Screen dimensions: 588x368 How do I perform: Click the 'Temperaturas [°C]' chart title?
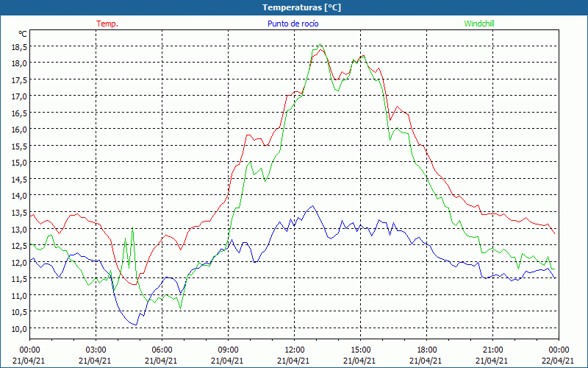(301, 7)
